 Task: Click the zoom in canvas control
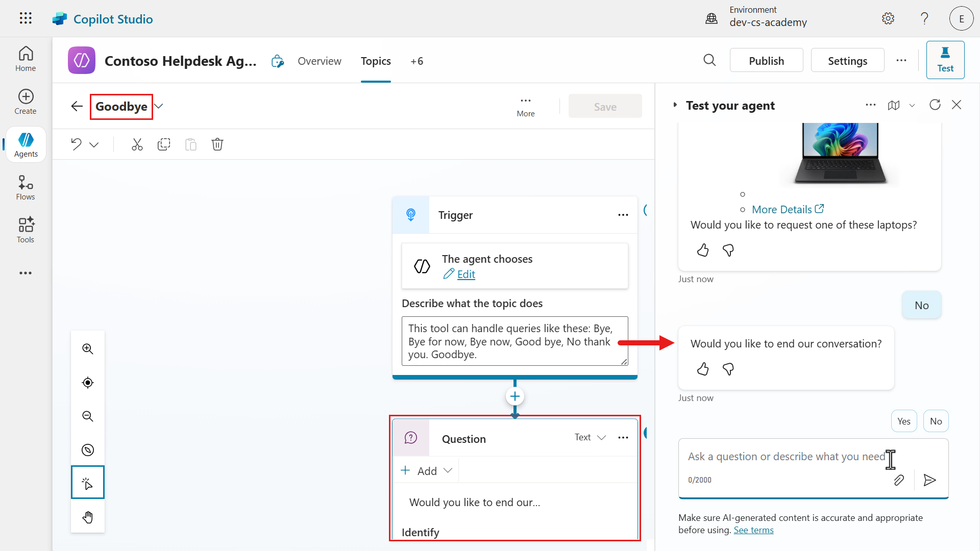(88, 349)
